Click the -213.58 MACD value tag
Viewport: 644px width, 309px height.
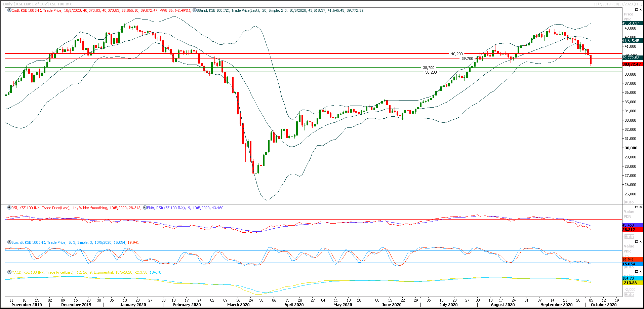pyautogui.click(x=632, y=283)
